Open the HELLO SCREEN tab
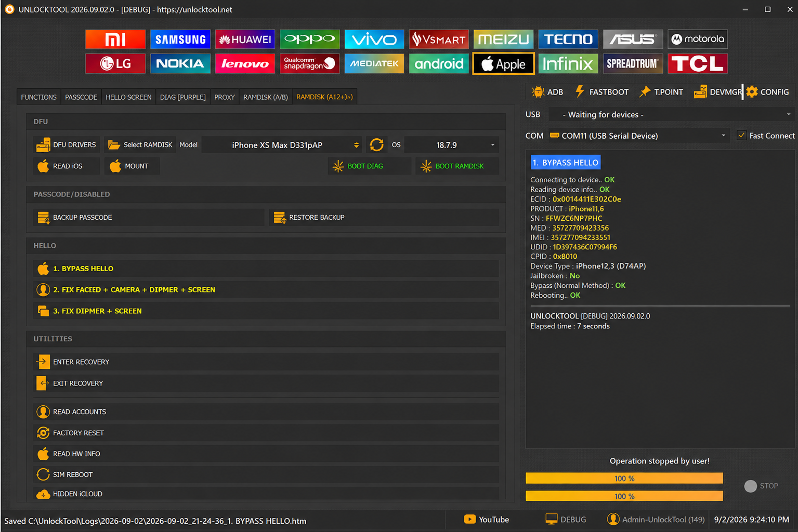The width and height of the screenshot is (798, 532). [128, 97]
